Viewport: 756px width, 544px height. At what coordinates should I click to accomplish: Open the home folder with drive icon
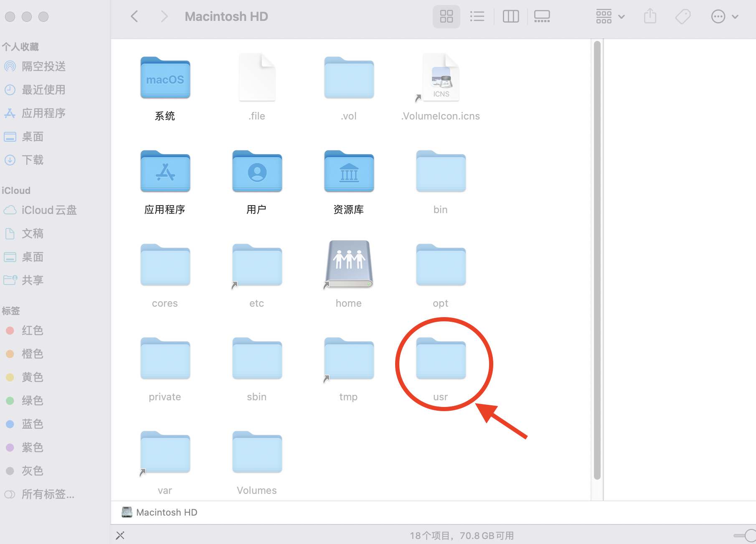tap(348, 264)
